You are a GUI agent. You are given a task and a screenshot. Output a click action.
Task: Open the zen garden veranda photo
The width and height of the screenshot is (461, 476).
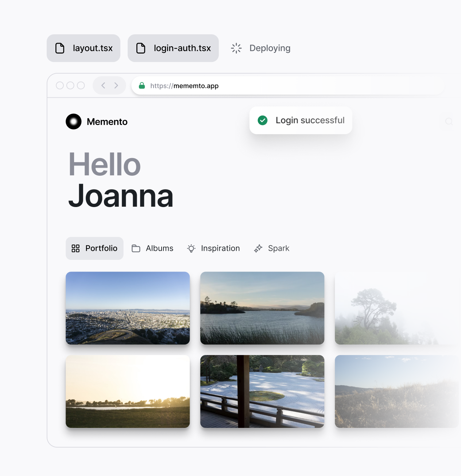pyautogui.click(x=262, y=391)
